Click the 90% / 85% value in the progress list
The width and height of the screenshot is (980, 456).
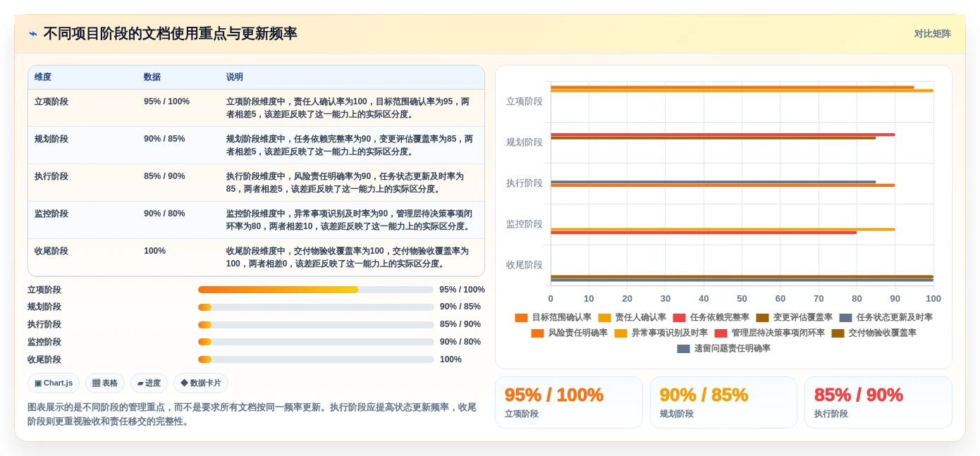pyautogui.click(x=460, y=307)
